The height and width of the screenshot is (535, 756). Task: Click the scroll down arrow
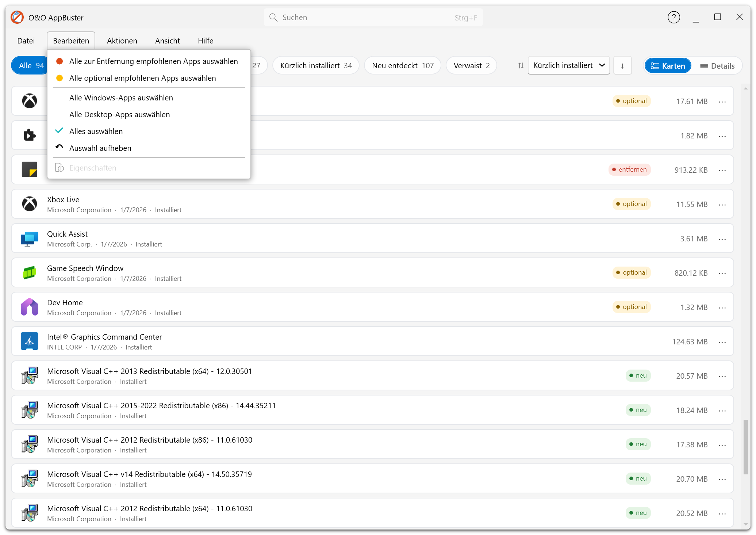(746, 524)
